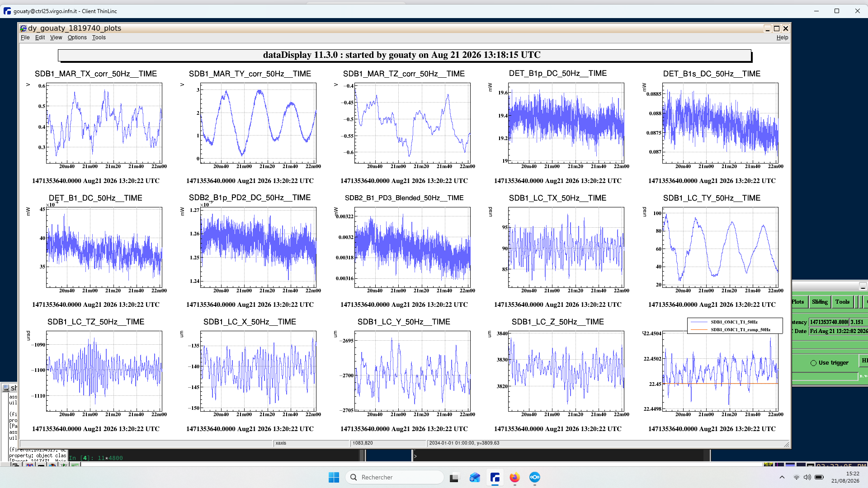
Task: Select the DET_B1p_DC_50Hz plot
Action: [x=566, y=123]
